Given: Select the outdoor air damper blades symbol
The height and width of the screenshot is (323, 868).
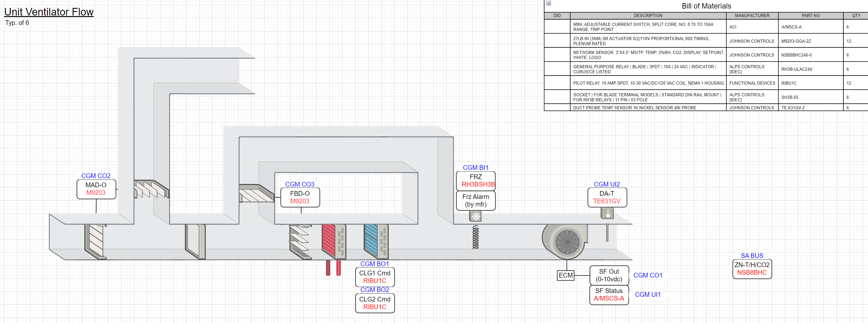Looking at the screenshot, I should coord(151,190).
